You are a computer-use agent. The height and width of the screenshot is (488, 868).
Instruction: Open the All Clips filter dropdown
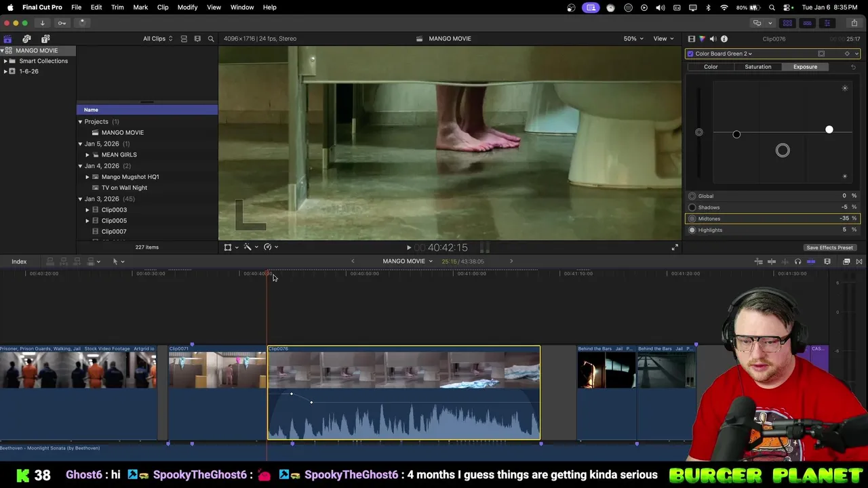157,39
